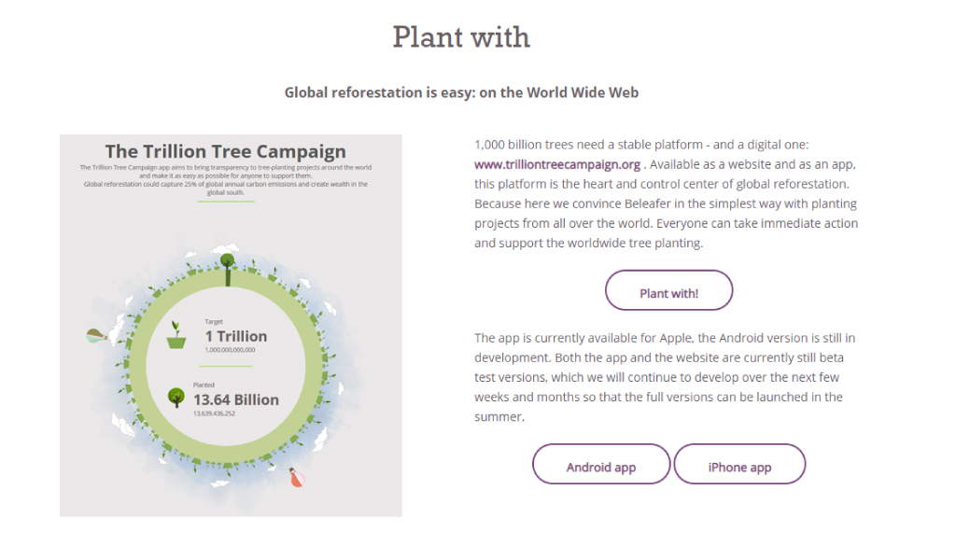Click the text '1,000 billion trees need a stable platform'
Image resolution: width=956 pixels, height=560 pixels.
(x=588, y=145)
